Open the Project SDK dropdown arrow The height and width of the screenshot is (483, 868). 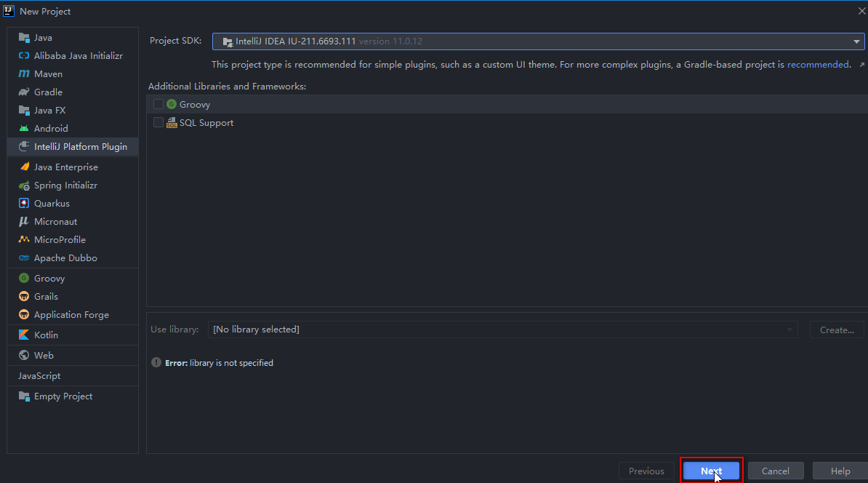[856, 41]
